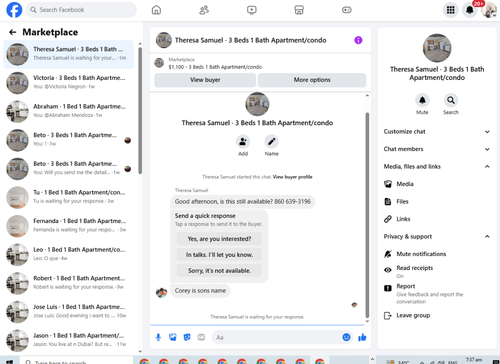Open the Friends icon in top bar
The image size is (500, 364).
click(204, 10)
